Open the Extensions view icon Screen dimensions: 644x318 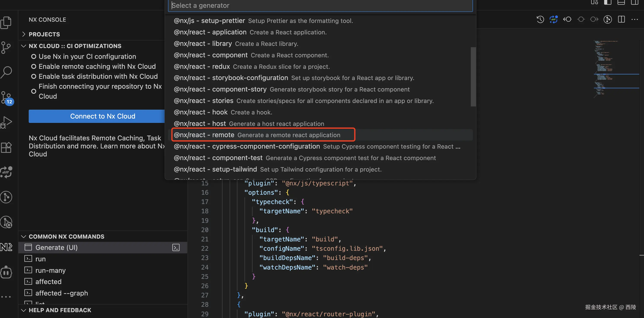pos(6,147)
